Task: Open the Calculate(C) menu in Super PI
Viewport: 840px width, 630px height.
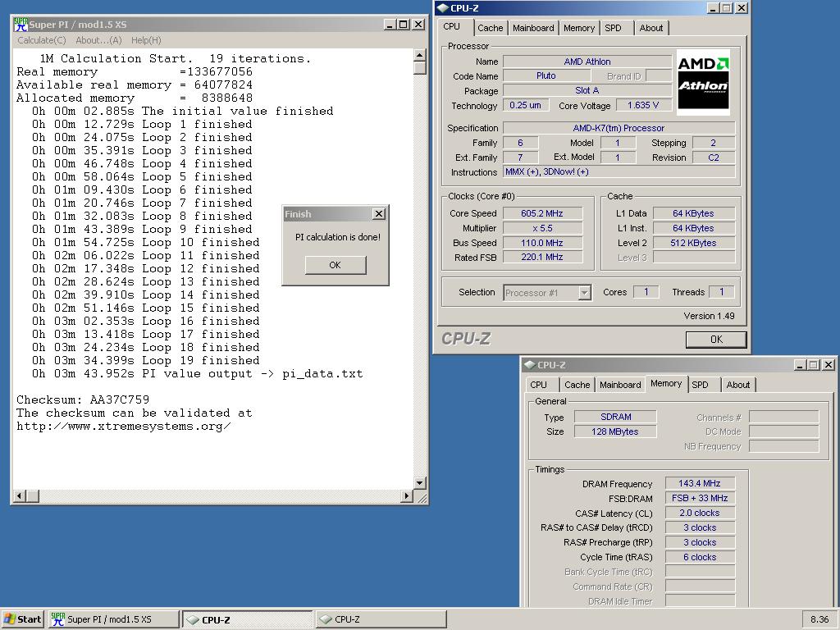Action: tap(41, 40)
